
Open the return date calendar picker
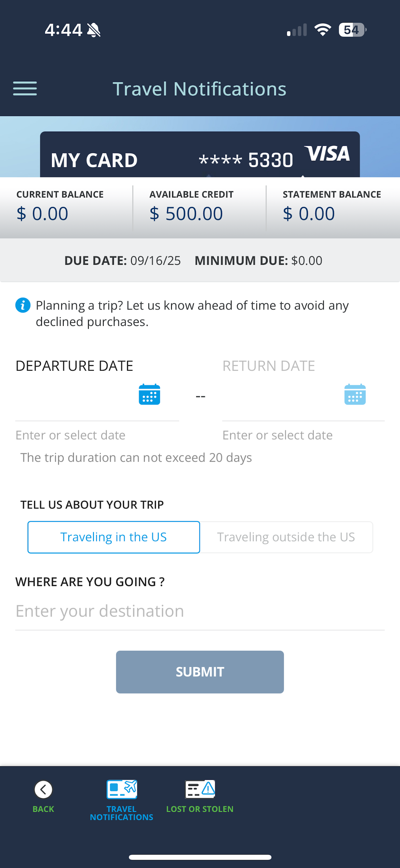pos(355,394)
